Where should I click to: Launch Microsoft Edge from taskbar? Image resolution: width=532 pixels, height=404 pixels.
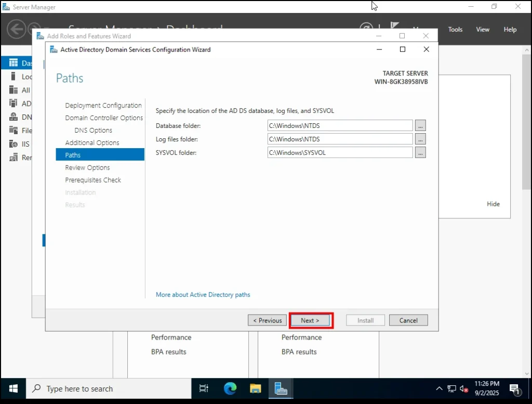click(x=230, y=389)
